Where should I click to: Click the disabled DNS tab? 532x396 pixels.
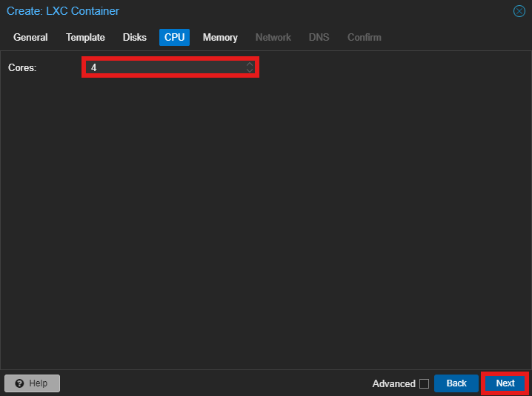point(319,37)
